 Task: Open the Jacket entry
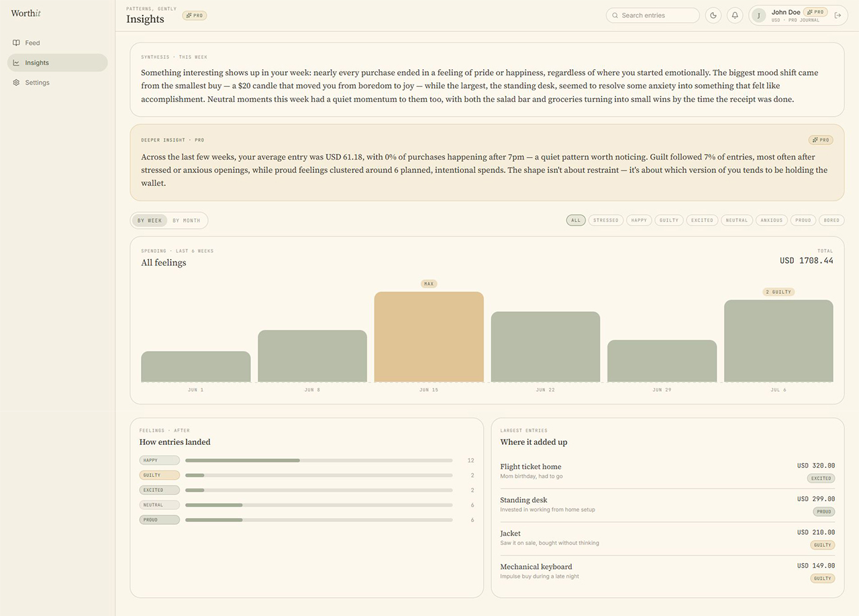pyautogui.click(x=668, y=539)
